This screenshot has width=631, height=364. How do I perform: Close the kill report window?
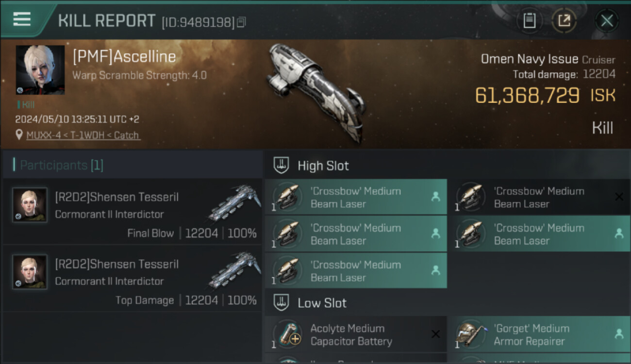[x=607, y=20]
